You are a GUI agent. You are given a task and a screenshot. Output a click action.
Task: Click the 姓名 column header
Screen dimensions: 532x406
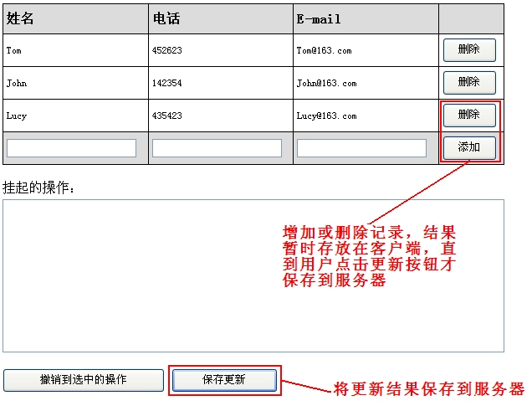click(x=18, y=18)
